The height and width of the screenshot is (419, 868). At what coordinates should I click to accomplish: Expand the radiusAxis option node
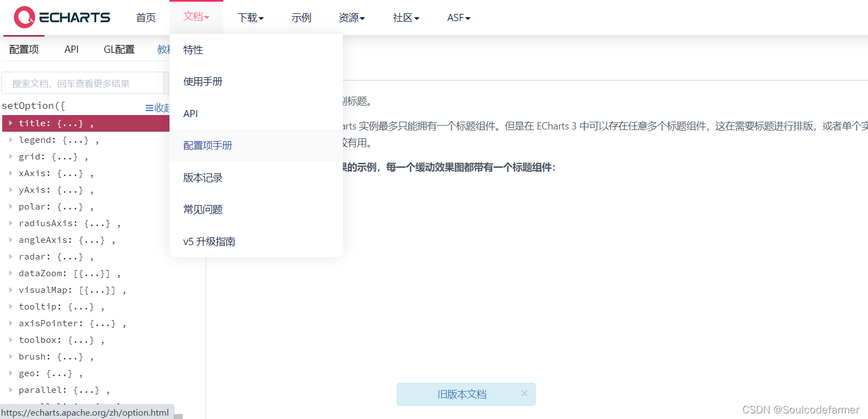[11, 223]
